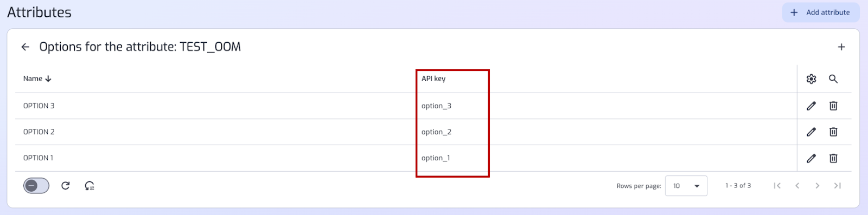Open the table search magnifier
The image size is (868, 215).
833,79
